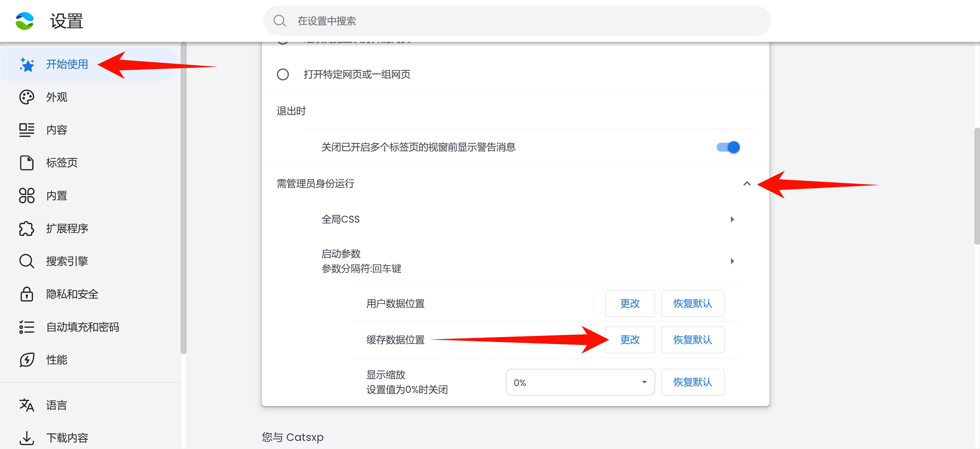Image resolution: width=980 pixels, height=449 pixels.
Task: Toggle the multi-tab close warning switch
Action: coord(728,147)
